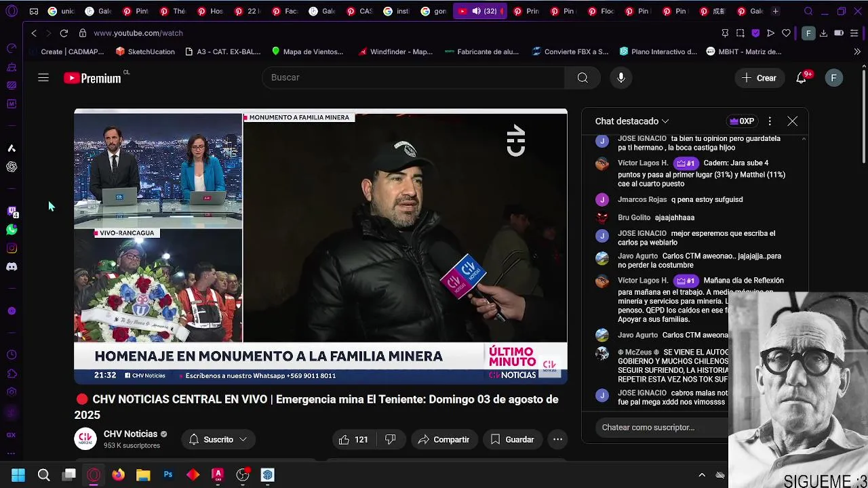Click the live video player
The width and height of the screenshot is (868, 488).
click(x=321, y=247)
